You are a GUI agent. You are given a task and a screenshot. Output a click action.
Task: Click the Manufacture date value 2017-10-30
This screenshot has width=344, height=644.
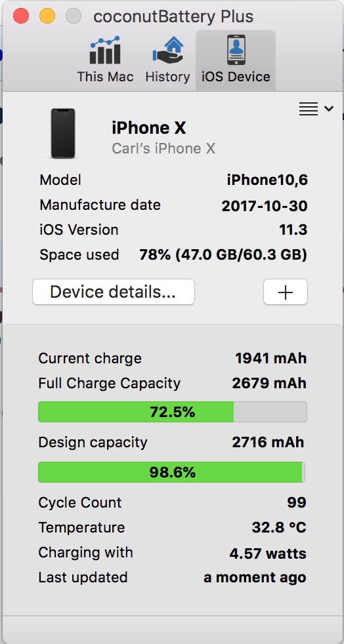(x=265, y=206)
